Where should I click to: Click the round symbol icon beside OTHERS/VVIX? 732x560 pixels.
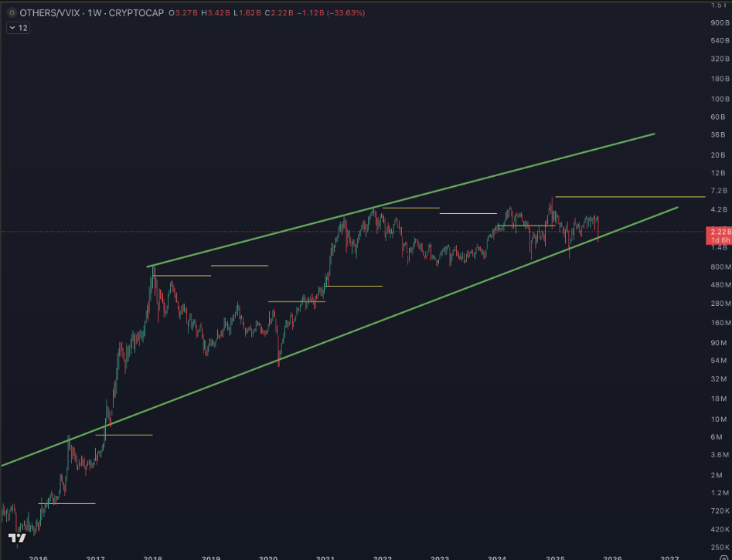click(x=11, y=13)
